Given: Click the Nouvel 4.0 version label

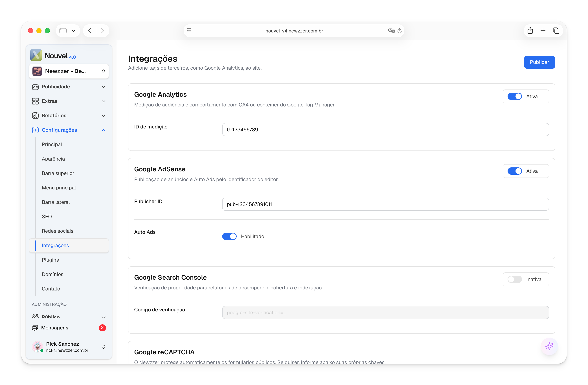Looking at the screenshot, I should (x=72, y=57).
